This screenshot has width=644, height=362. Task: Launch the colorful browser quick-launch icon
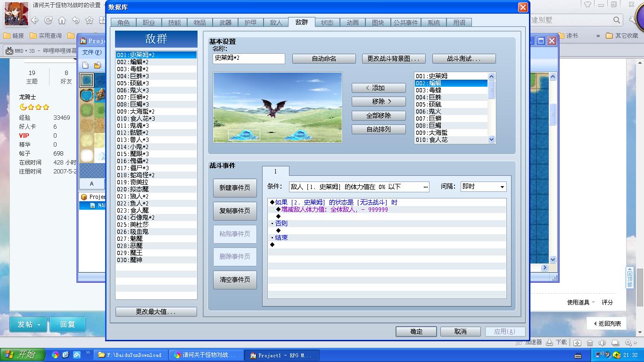[x=55, y=355]
